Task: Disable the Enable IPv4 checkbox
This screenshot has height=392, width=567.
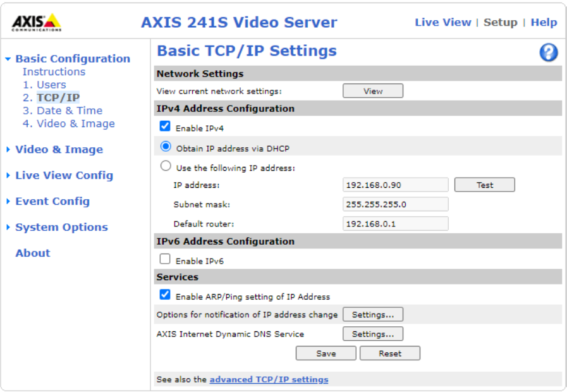Action: (x=165, y=126)
